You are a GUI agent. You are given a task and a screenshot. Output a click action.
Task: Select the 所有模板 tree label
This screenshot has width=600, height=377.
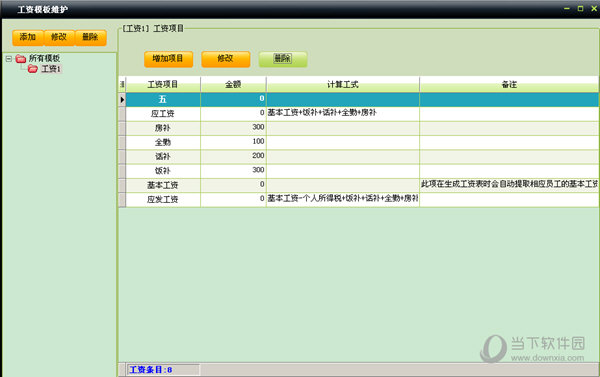click(44, 58)
